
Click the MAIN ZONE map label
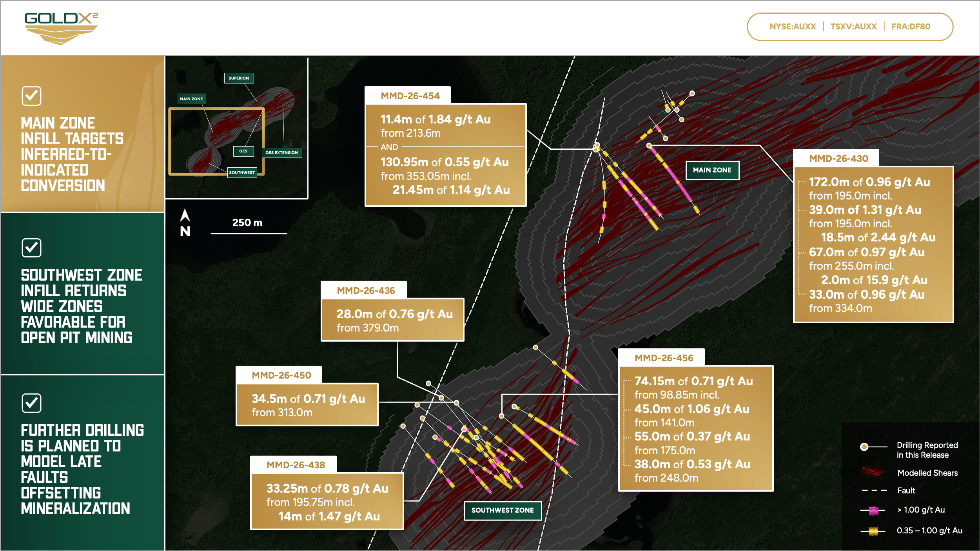coord(712,170)
